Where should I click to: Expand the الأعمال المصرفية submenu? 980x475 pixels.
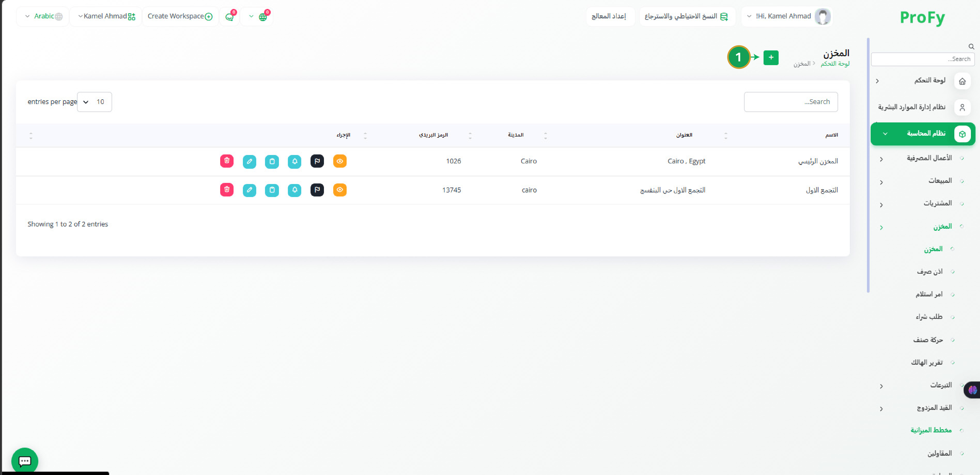coord(881,159)
